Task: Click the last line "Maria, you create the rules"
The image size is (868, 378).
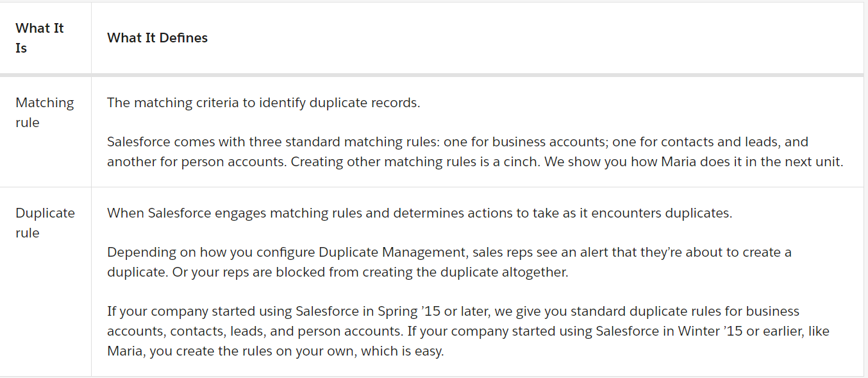Action: [x=276, y=352]
